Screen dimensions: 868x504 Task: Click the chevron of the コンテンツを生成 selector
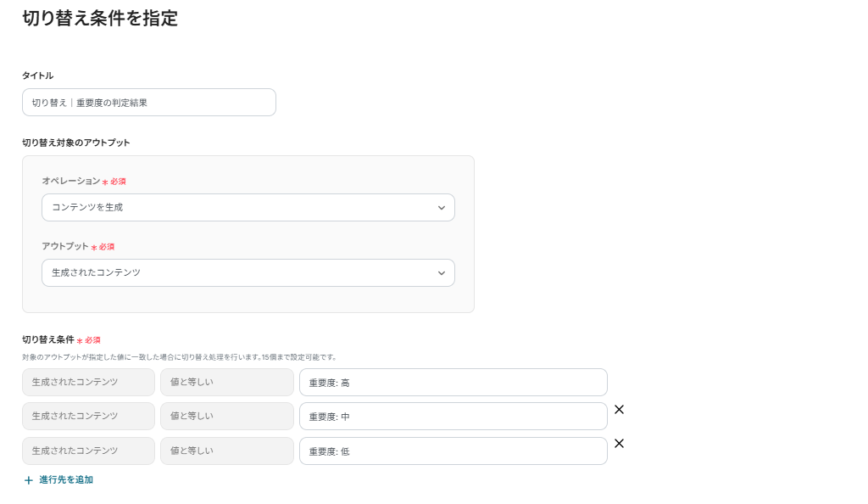[441, 208]
